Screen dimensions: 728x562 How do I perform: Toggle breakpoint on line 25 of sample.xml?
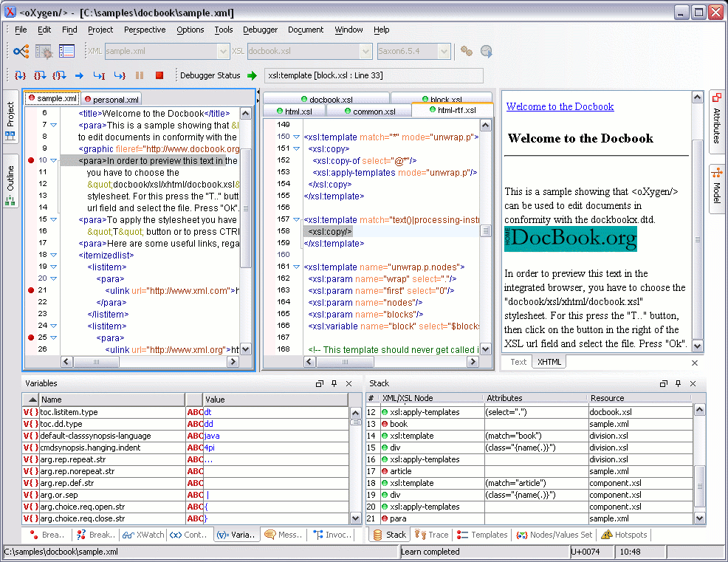[x=31, y=337]
